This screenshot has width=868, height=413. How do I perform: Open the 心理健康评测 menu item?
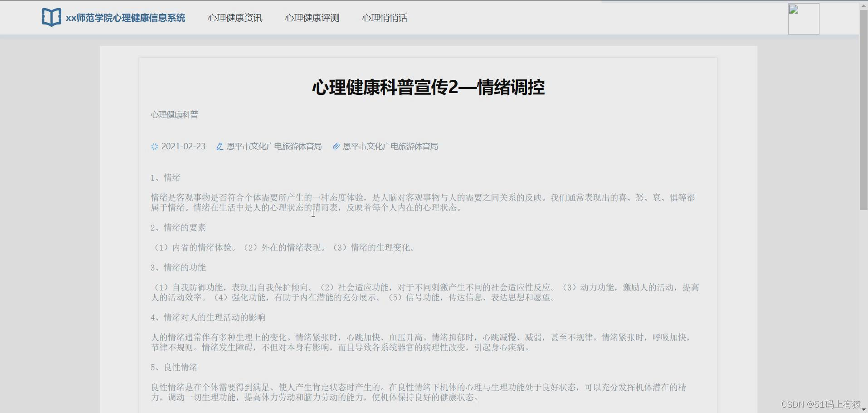tap(312, 18)
